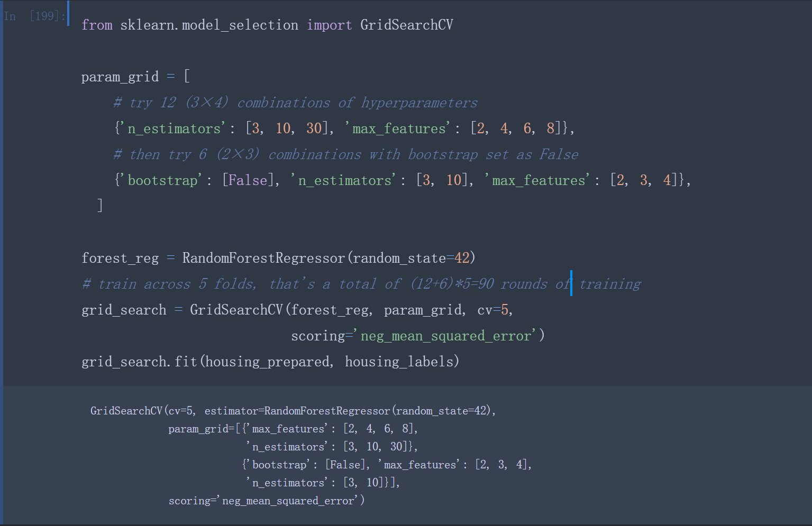Click 'param_grid = [' line
Image resolution: width=812 pixels, height=526 pixels.
135,77
